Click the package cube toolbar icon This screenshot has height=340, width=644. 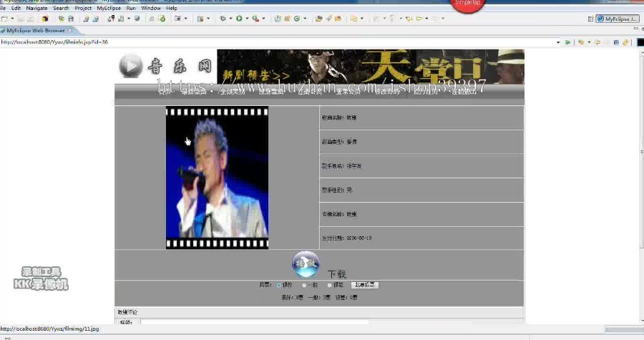45,19
